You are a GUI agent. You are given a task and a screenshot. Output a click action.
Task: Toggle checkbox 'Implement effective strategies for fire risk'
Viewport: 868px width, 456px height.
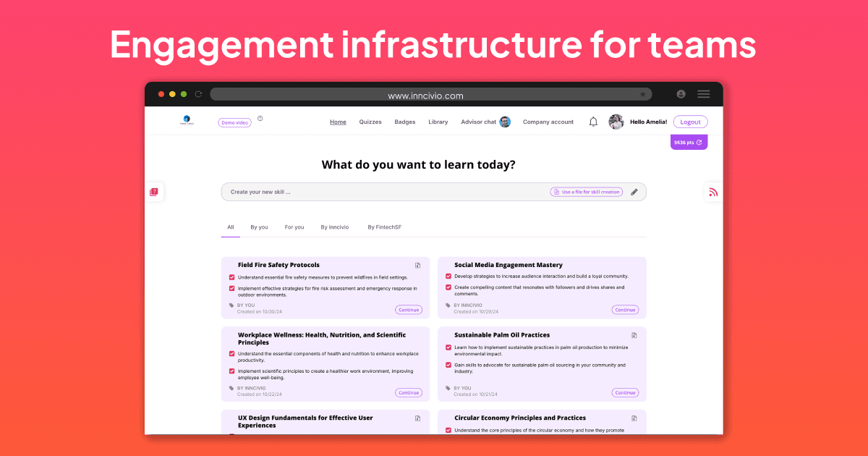232,288
